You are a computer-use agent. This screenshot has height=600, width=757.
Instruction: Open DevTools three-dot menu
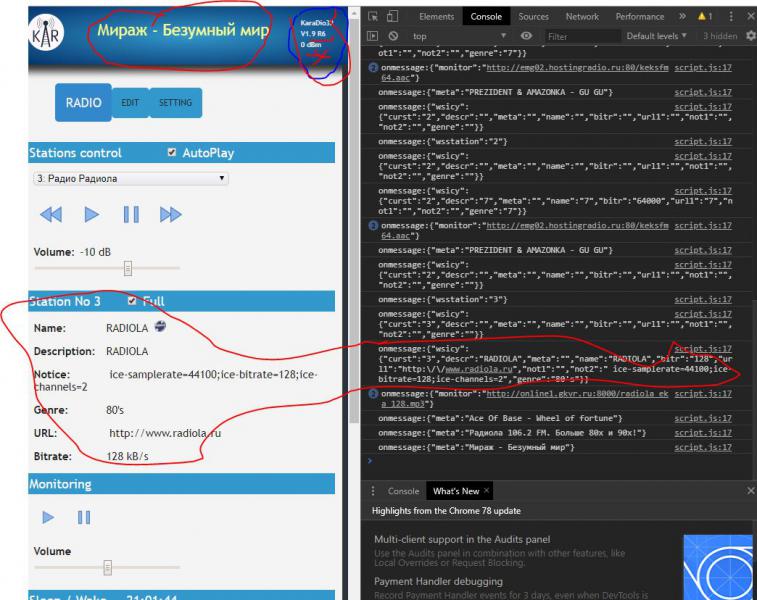click(x=731, y=16)
